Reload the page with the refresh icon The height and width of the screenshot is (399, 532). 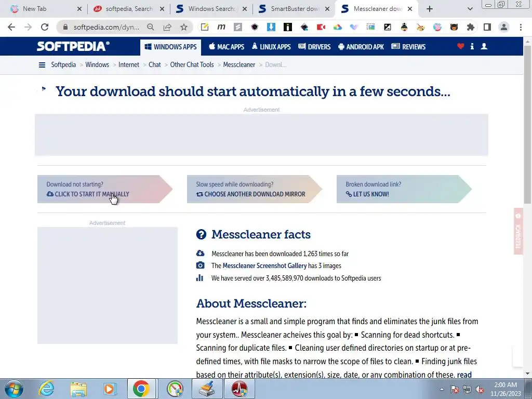pos(45,27)
